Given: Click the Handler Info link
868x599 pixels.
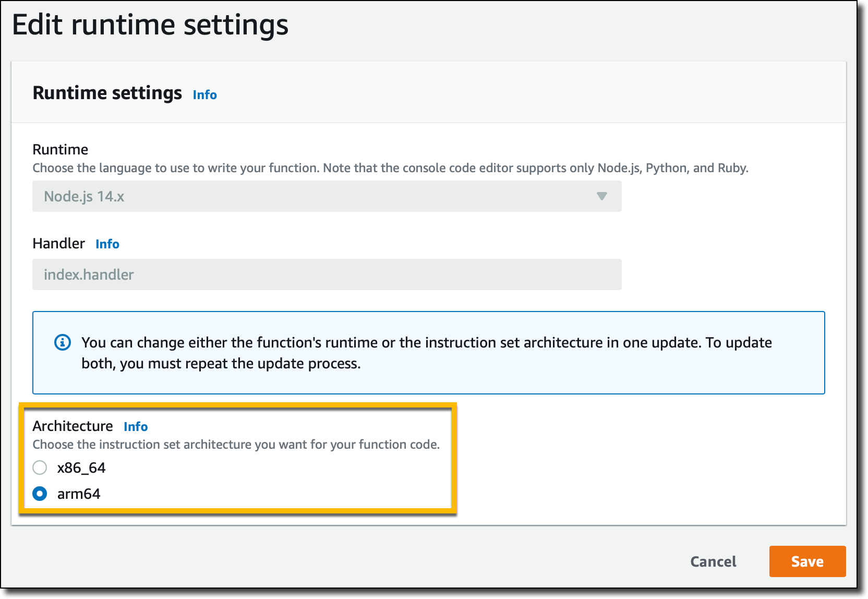Looking at the screenshot, I should (107, 244).
